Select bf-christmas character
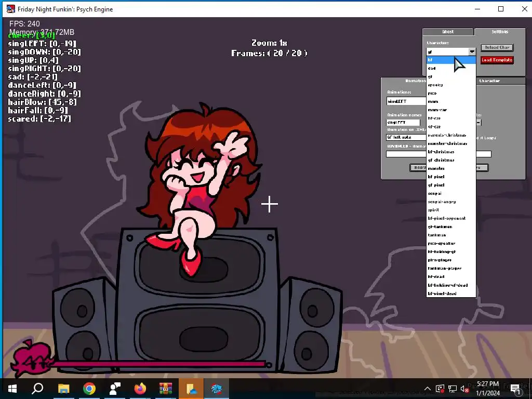The height and width of the screenshot is (399, 532). pyautogui.click(x=451, y=152)
